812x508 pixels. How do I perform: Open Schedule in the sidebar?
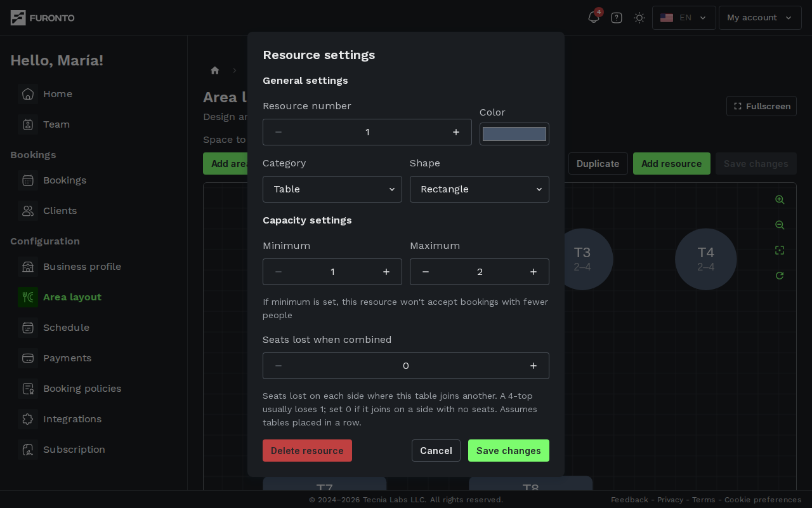(x=66, y=328)
